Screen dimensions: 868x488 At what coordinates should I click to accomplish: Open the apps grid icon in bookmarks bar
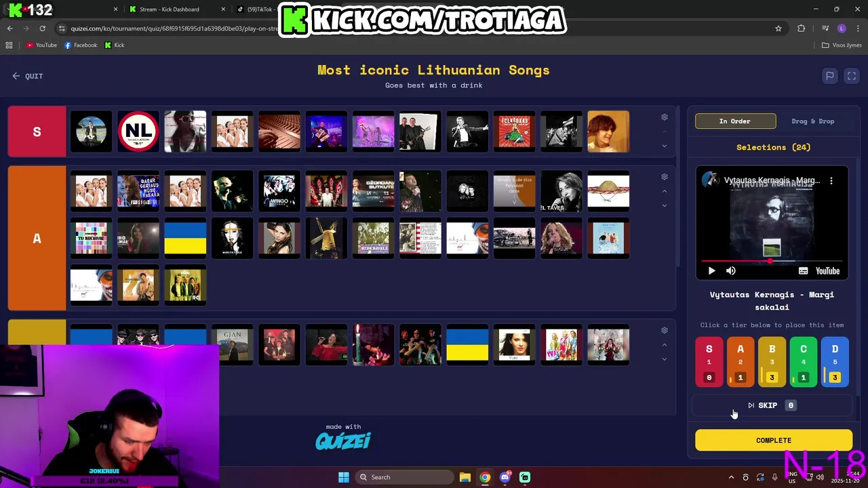pyautogui.click(x=9, y=45)
